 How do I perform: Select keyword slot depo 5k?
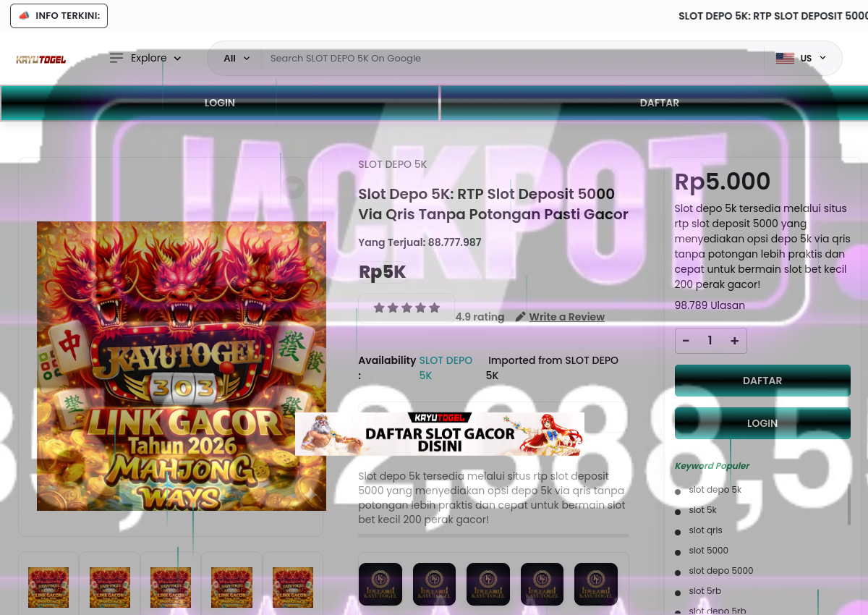[x=715, y=490]
